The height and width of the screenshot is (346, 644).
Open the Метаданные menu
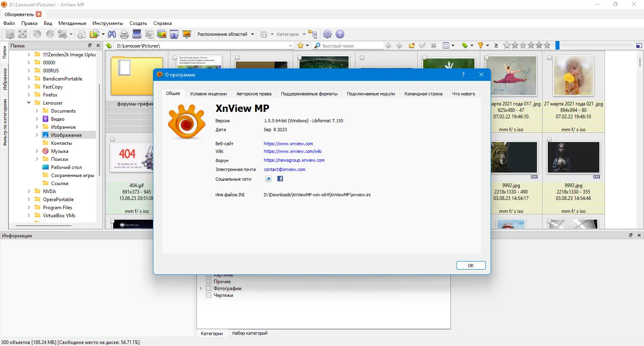pos(72,23)
